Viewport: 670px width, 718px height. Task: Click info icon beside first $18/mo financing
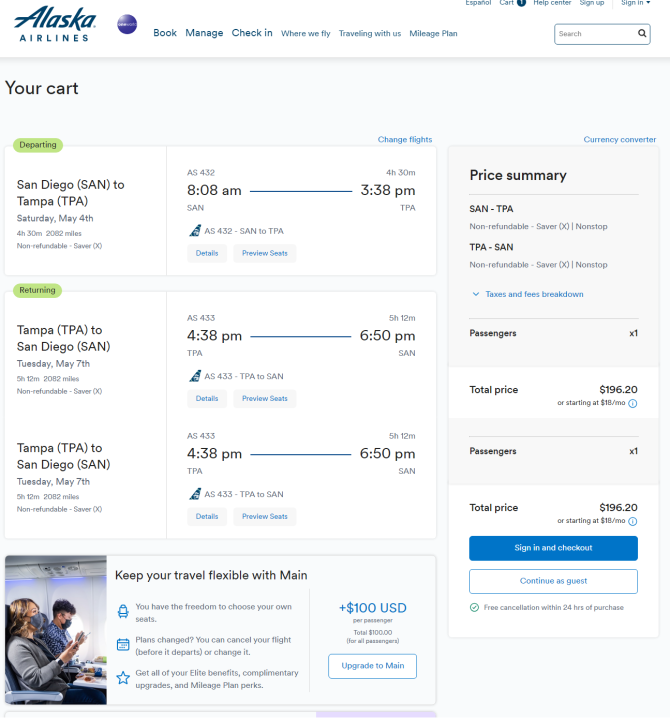pyautogui.click(x=632, y=403)
